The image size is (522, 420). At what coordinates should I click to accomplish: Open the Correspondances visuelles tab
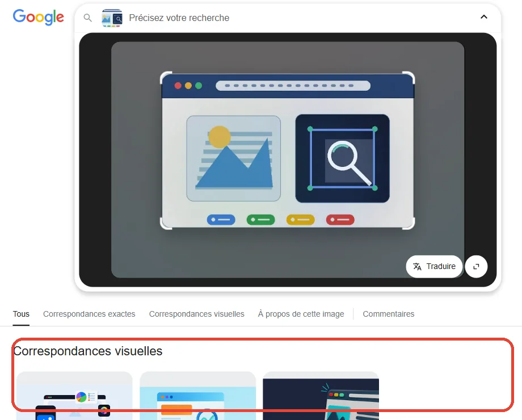197,314
